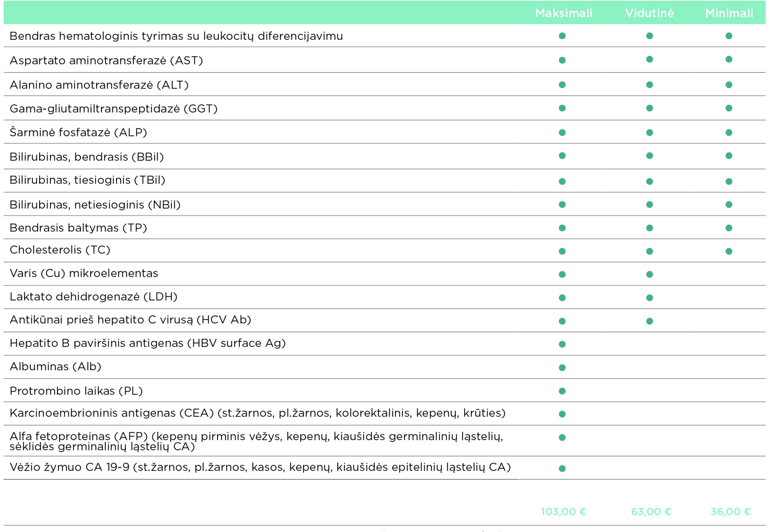Screen dimensions: 769x532
Task: Click Maksimali dot in AST row
Action: [x=562, y=60]
